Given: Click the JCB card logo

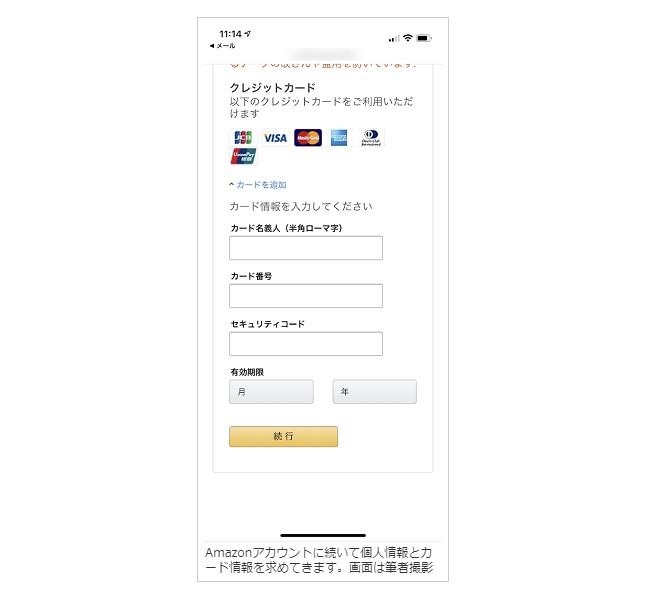Looking at the screenshot, I should (243, 138).
